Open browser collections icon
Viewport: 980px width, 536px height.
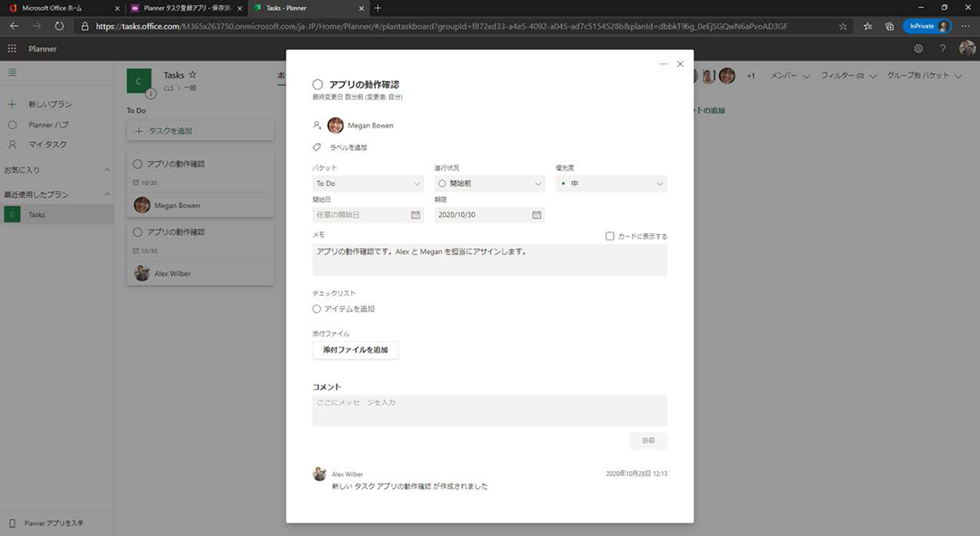(x=889, y=26)
